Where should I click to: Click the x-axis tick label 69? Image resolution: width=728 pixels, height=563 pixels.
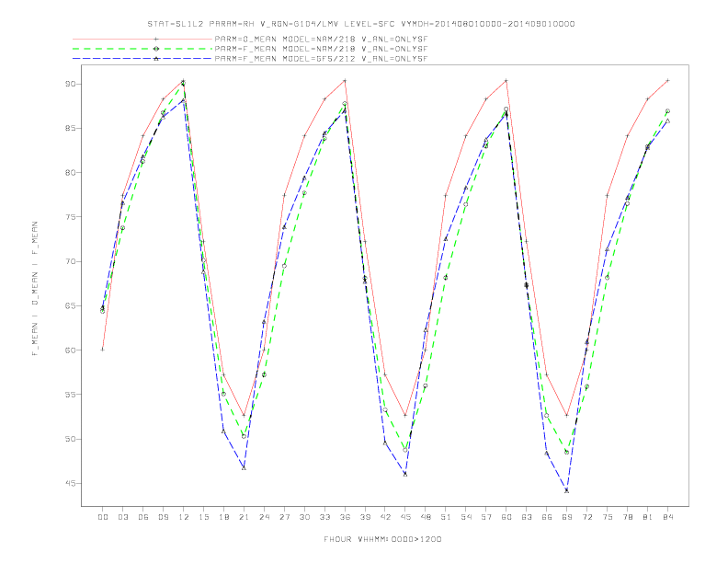point(567,517)
